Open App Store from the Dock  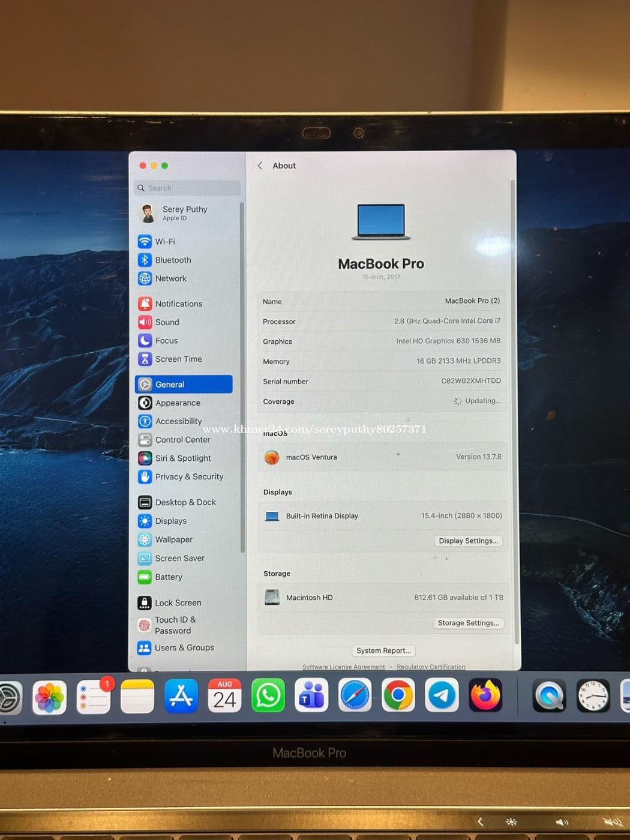181,697
